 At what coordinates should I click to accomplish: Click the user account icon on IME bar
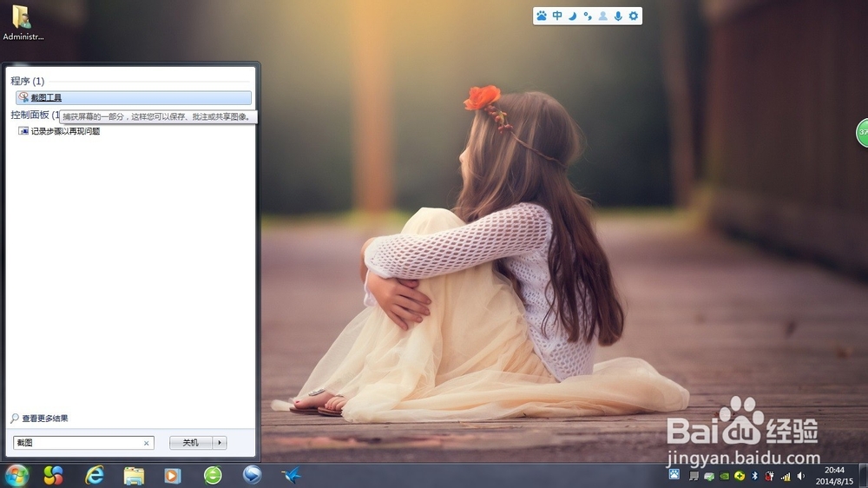(603, 16)
